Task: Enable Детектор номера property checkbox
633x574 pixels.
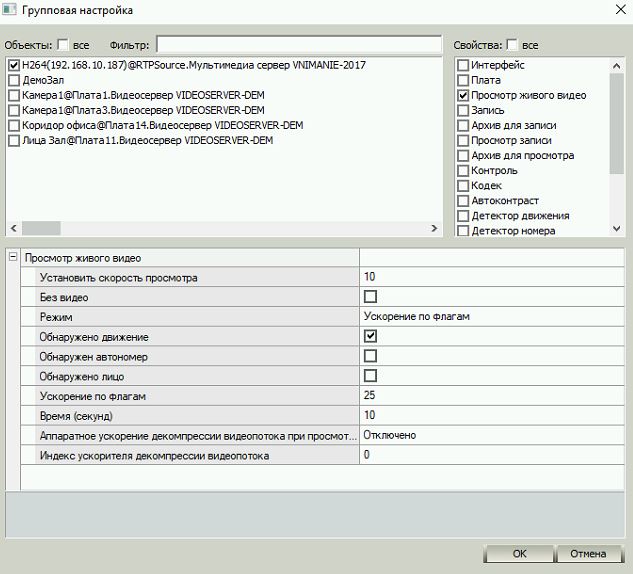Action: [x=463, y=230]
